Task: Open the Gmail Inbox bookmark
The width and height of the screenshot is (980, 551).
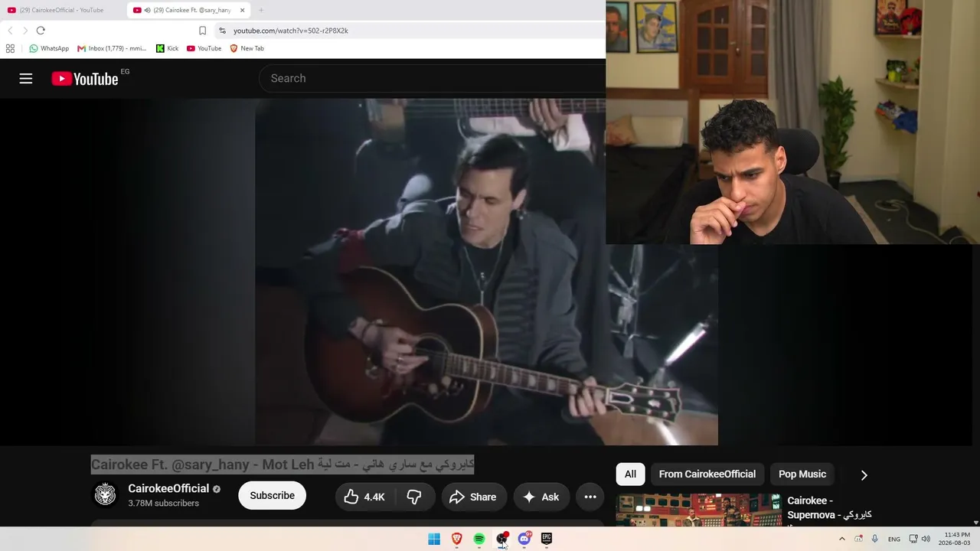Action: pos(112,48)
